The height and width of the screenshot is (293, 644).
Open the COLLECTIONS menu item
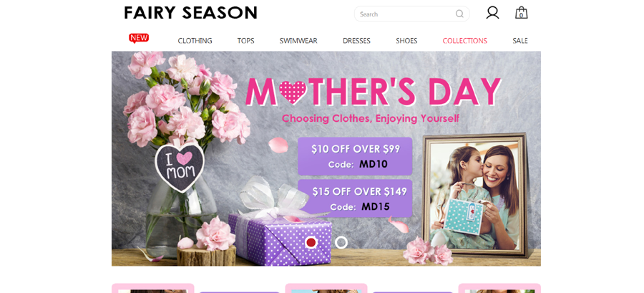click(x=465, y=41)
